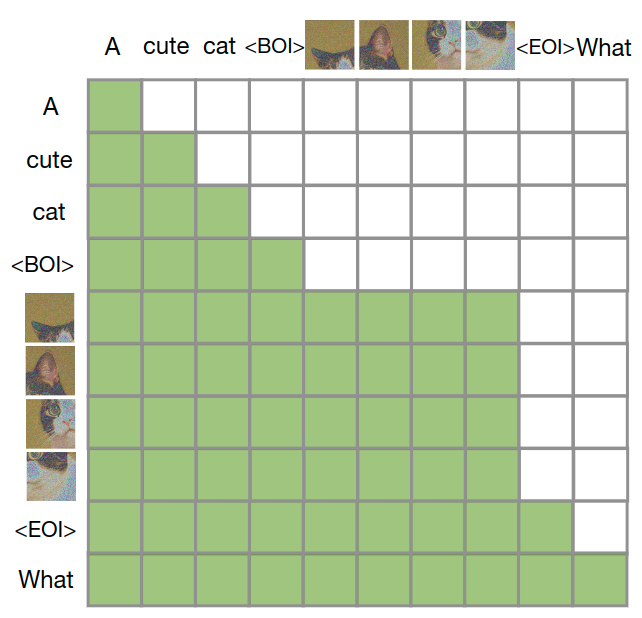This screenshot has width=642, height=618.
Task: Click the green cell at row What, column What
Action: [x=599, y=580]
